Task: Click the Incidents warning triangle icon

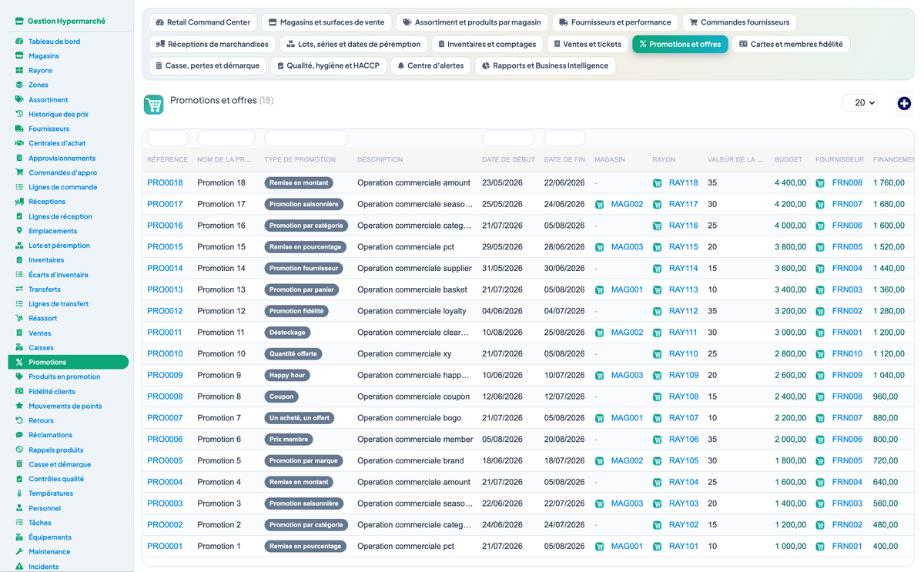Action: click(19, 566)
